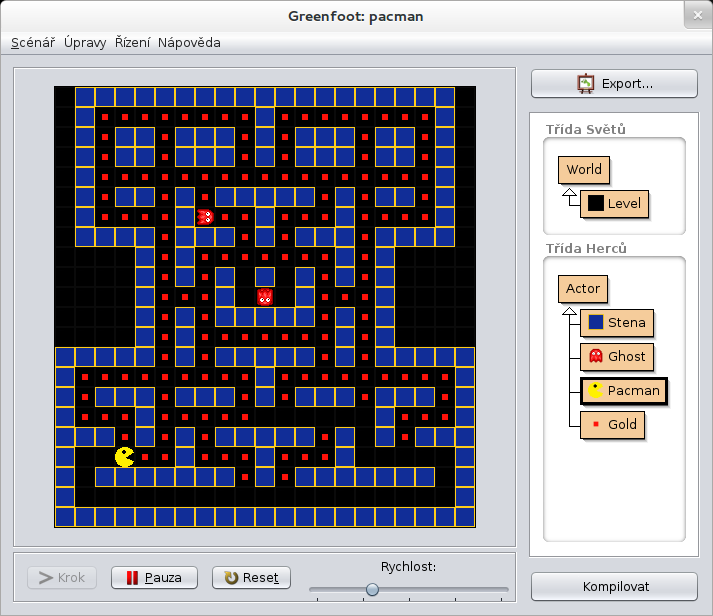Adjust the Rychlost speed slider handle
This screenshot has height=616, width=713.
(x=372, y=590)
